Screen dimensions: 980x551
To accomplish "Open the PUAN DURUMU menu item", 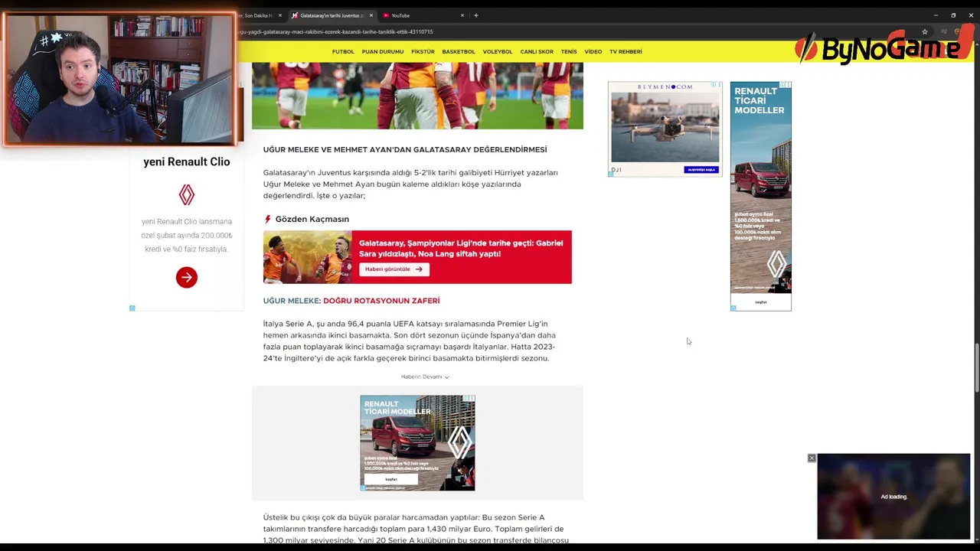I will click(383, 52).
